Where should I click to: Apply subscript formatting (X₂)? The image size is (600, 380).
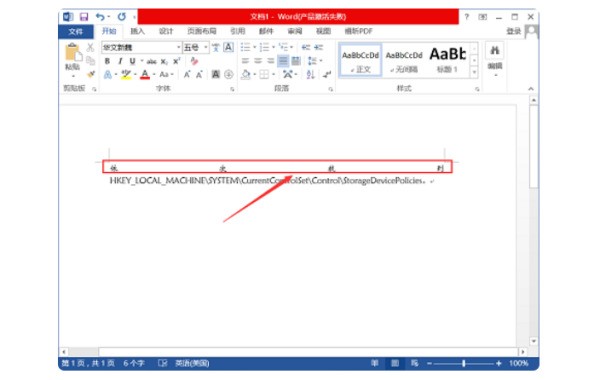(x=164, y=61)
